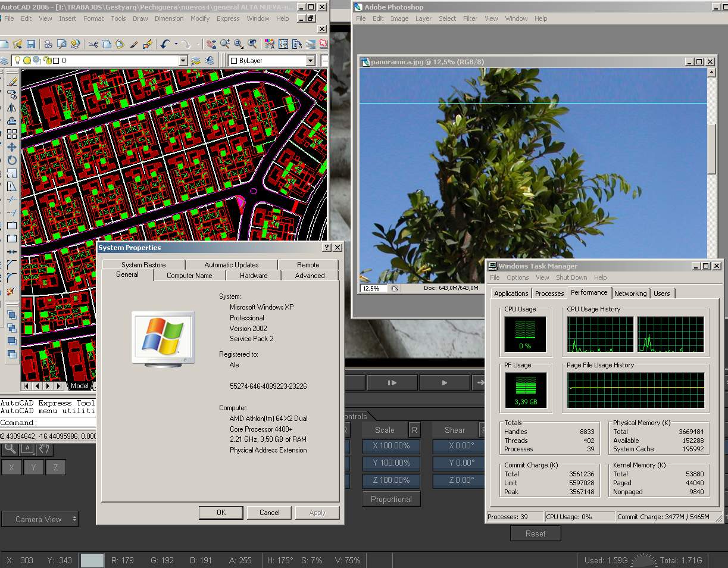Open the Automatic Updates tab

coord(232,265)
